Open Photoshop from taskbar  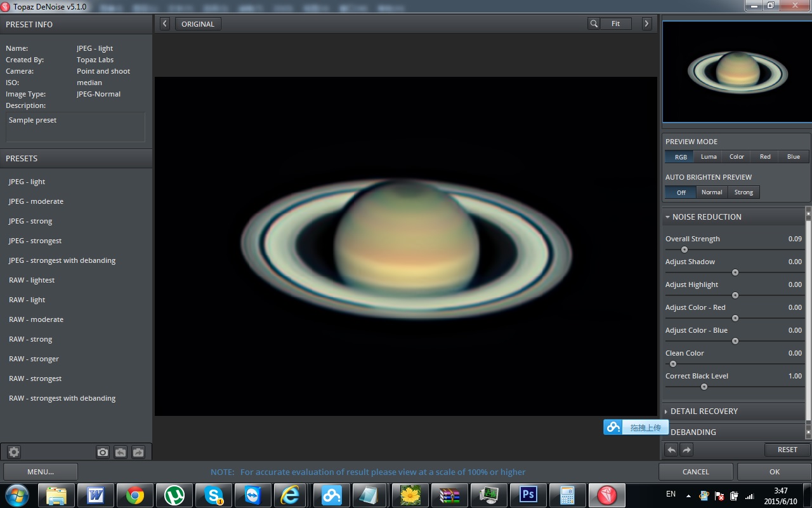528,495
